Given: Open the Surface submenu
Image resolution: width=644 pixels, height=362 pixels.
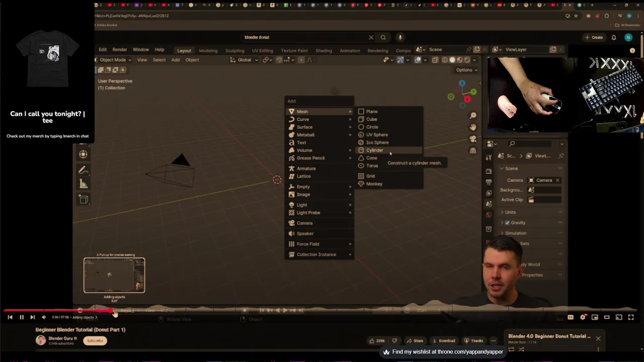Looking at the screenshot, I should click(319, 127).
